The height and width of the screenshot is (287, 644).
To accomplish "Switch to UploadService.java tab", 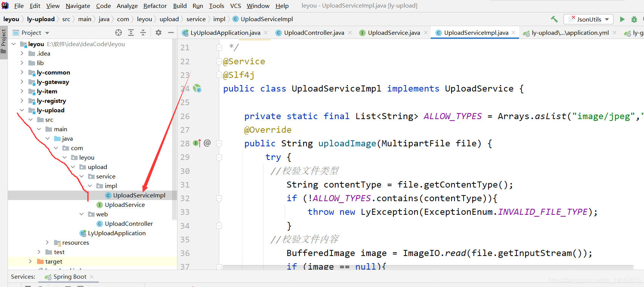I will tap(394, 33).
